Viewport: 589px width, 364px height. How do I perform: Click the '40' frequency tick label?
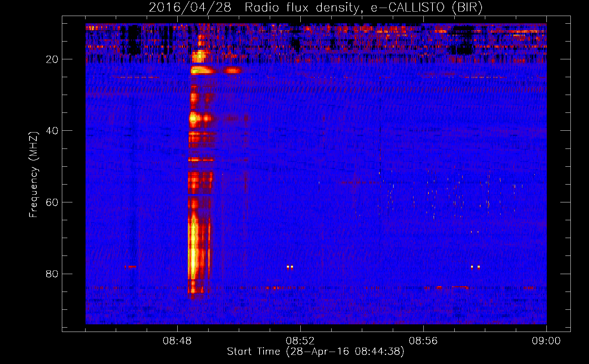pyautogui.click(x=52, y=131)
